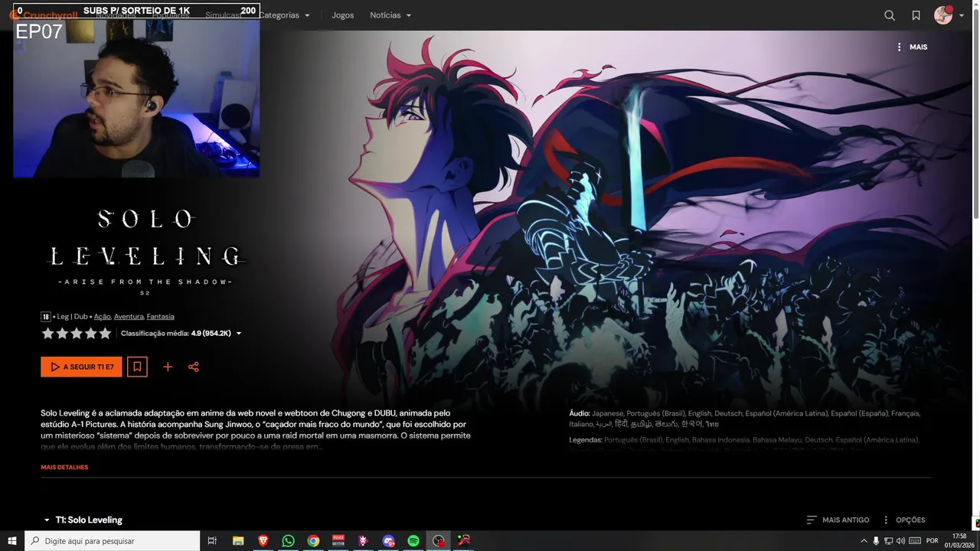Open the Windows Start menu
Image resolution: width=980 pixels, height=551 pixels.
12,540
